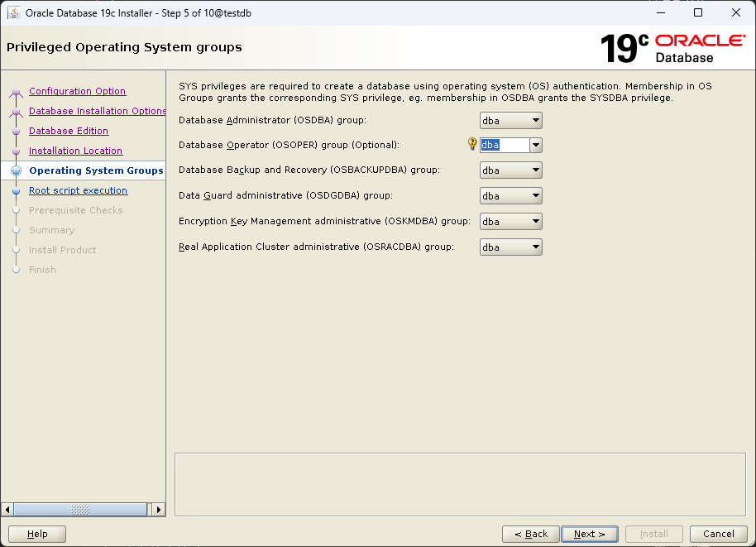Screen dimensions: 756x547
Task: Open the OSKMDBA group dropdown
Action: tap(510, 222)
